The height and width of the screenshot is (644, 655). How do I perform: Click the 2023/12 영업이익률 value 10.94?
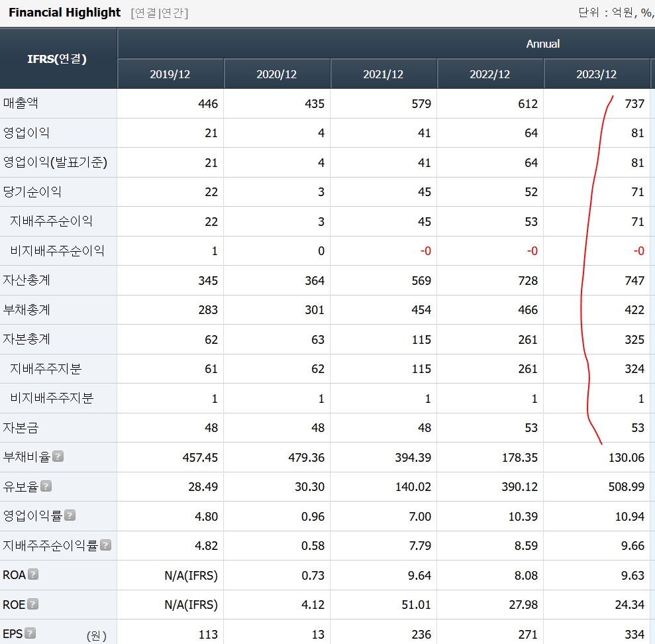(x=630, y=517)
